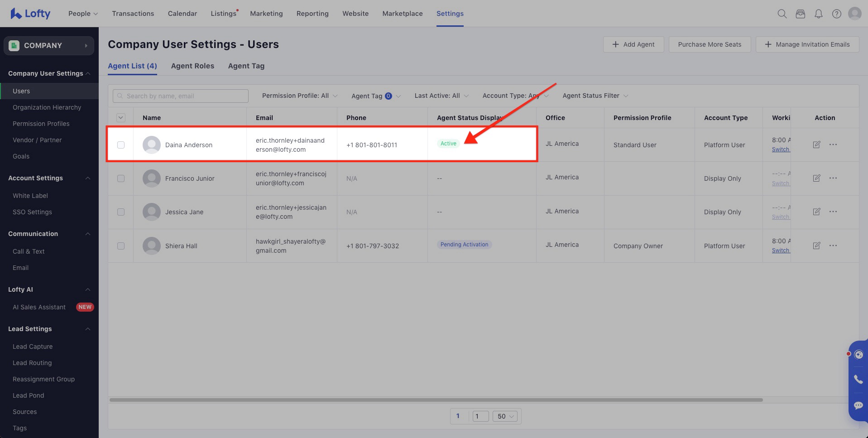Toggle the select-all checkbox in the header
The width and height of the screenshot is (868, 438).
[x=121, y=117]
